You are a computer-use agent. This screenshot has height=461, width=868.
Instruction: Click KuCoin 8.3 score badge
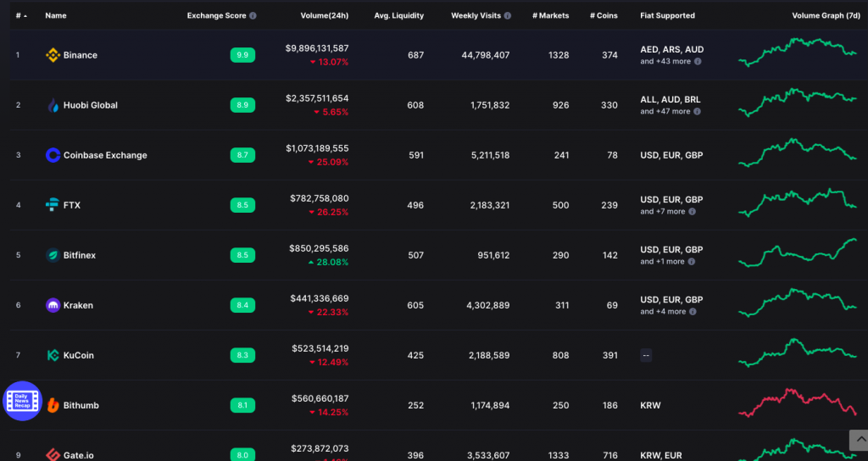point(242,355)
